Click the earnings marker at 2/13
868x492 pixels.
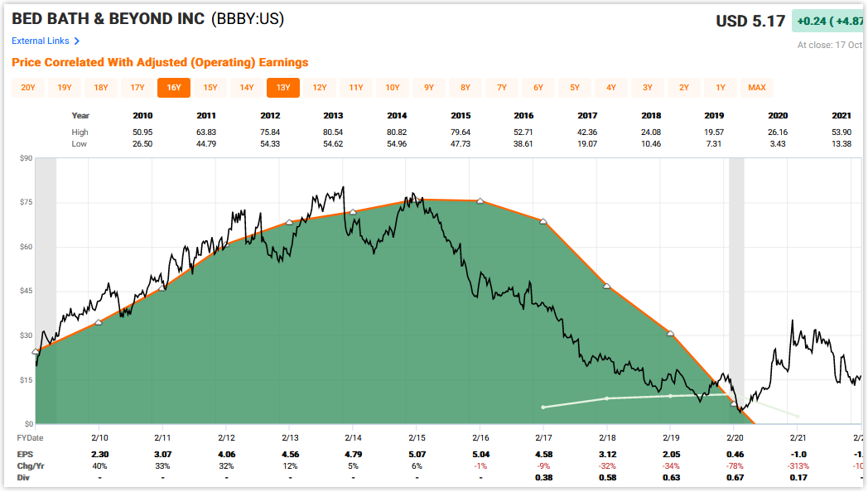(x=289, y=222)
